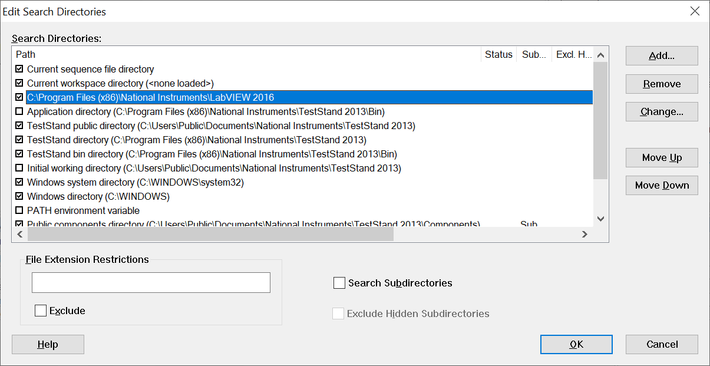Click the Path column header

(247, 55)
